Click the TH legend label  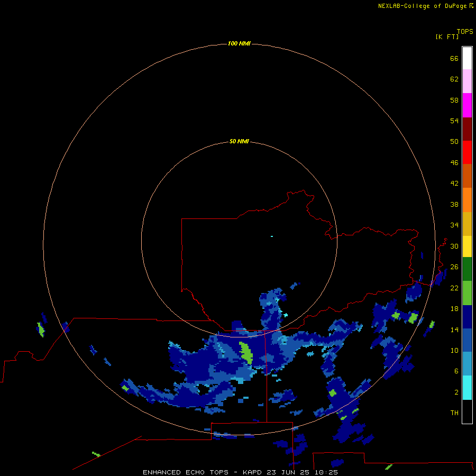click(x=454, y=413)
